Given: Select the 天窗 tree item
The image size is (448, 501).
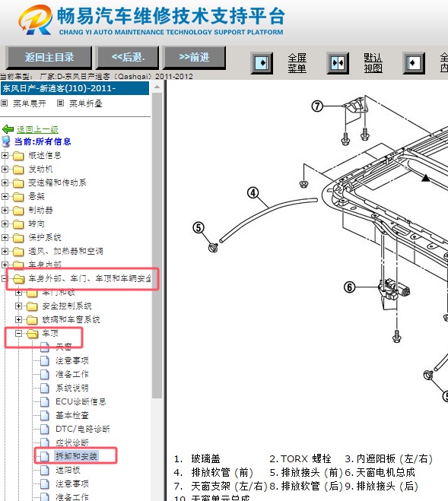Looking at the screenshot, I should [x=64, y=347].
